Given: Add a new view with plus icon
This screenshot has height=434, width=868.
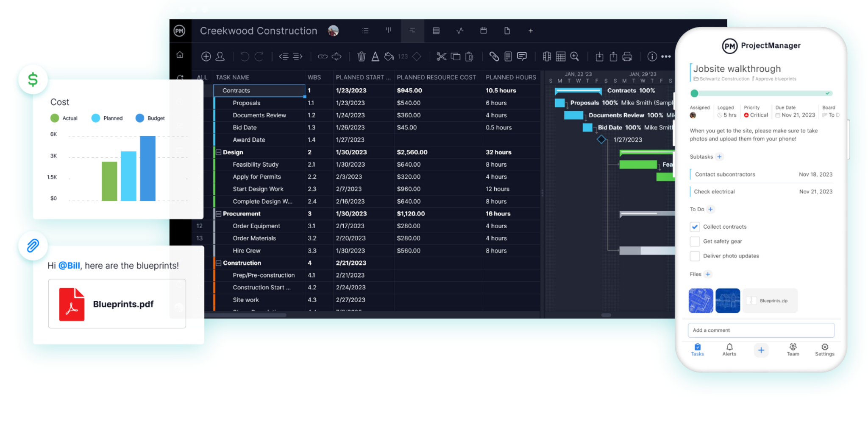Looking at the screenshot, I should 530,31.
